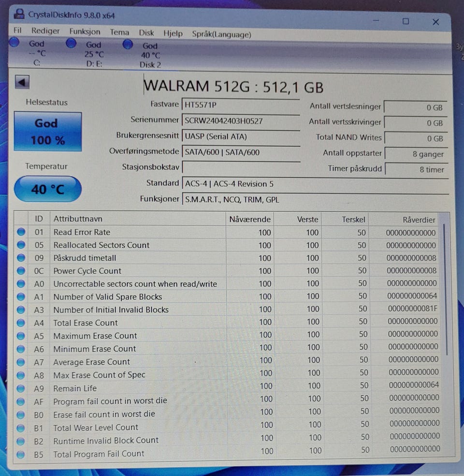This screenshot has width=464, height=476.
Task: Open the Språk(Language) menu
Action: tap(221, 34)
